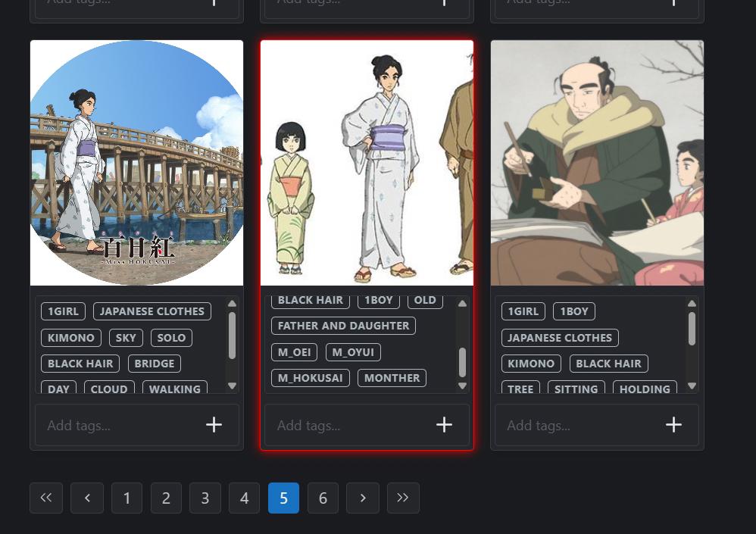Select current page 5
This screenshot has width=756, height=534.
283,498
